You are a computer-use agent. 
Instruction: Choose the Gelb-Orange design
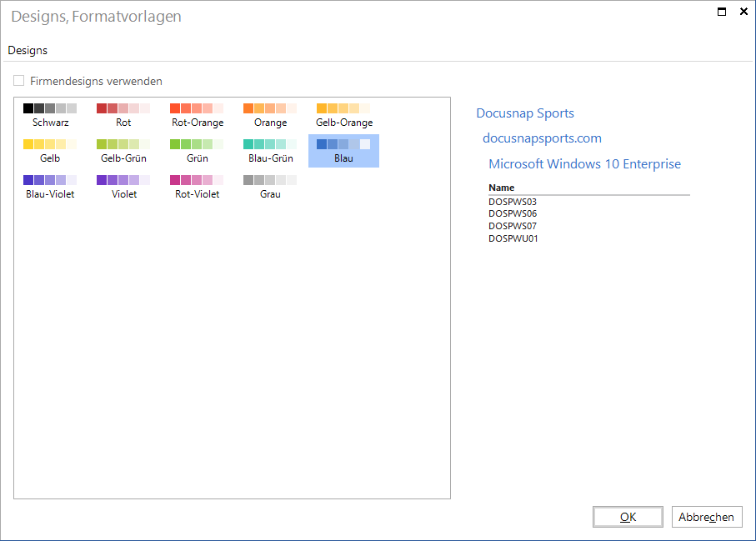pos(343,115)
